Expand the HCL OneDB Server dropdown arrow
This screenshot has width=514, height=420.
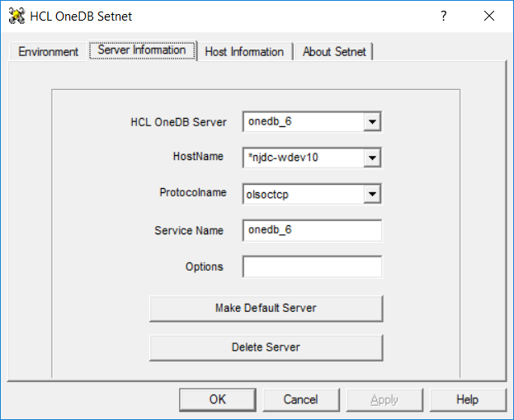click(x=372, y=121)
